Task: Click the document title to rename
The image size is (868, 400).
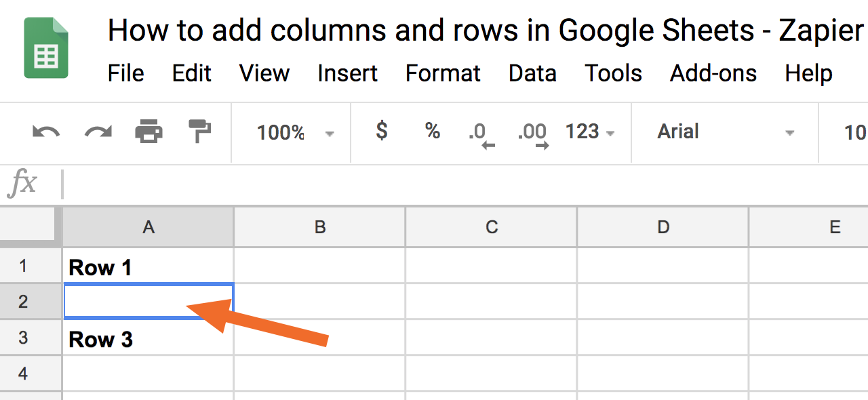Action: [486, 31]
